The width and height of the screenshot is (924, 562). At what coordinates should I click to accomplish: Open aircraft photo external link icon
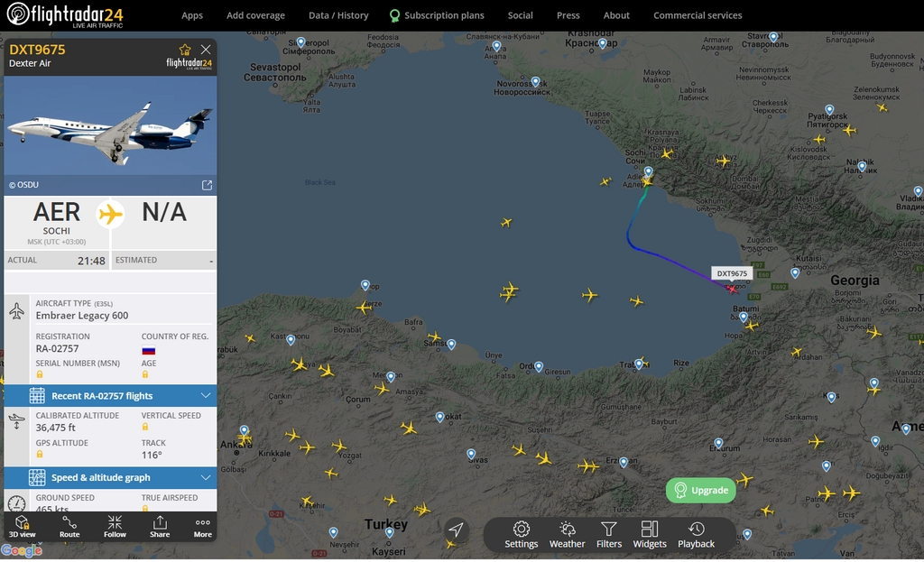tap(207, 185)
